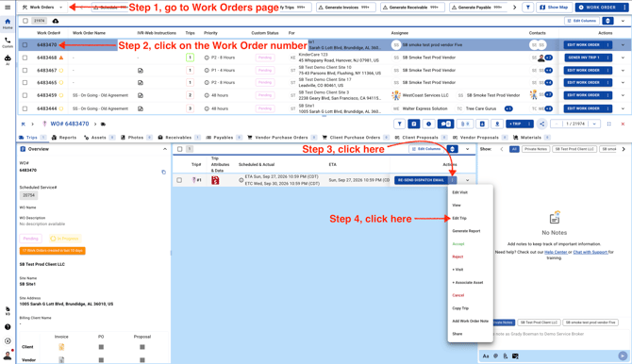
Task: Click the truck icon in the WO breadcrumb
Action: coord(103,124)
